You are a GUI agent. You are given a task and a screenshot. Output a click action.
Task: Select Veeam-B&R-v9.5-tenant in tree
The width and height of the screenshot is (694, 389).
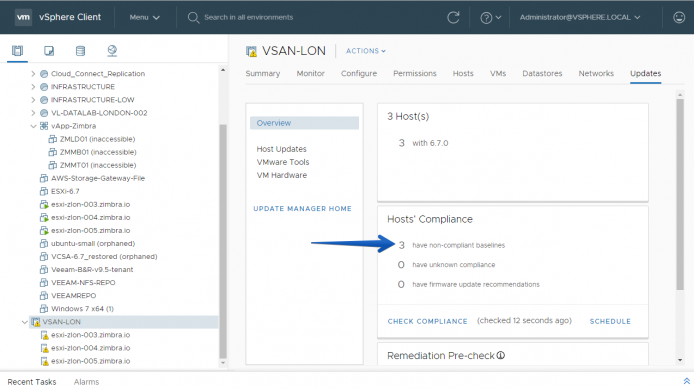[x=92, y=270]
